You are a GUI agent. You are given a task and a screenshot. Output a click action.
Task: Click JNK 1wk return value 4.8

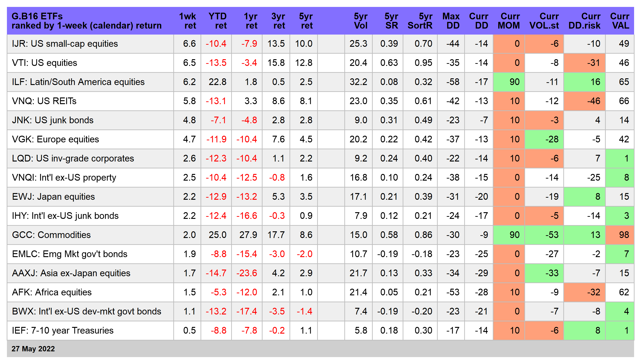tap(189, 120)
